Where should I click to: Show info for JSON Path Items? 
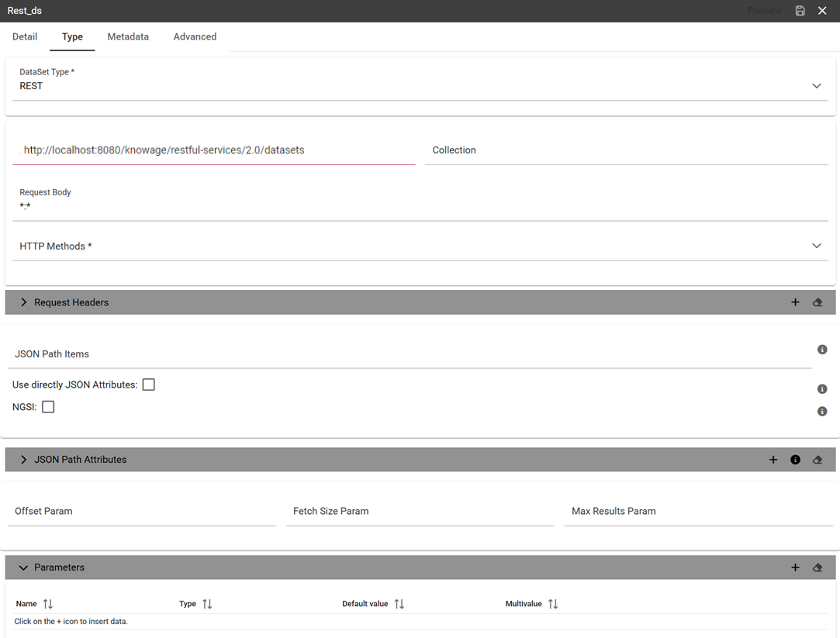pyautogui.click(x=822, y=350)
